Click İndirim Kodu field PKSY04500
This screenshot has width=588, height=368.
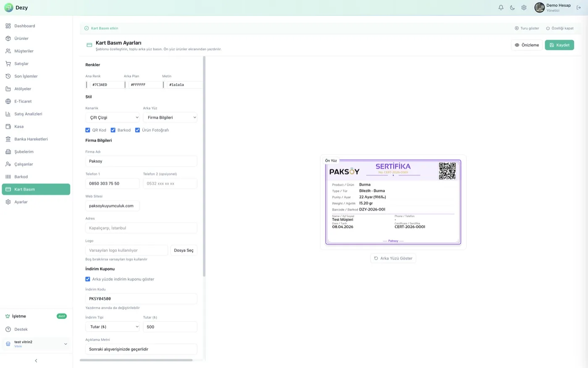(141, 299)
